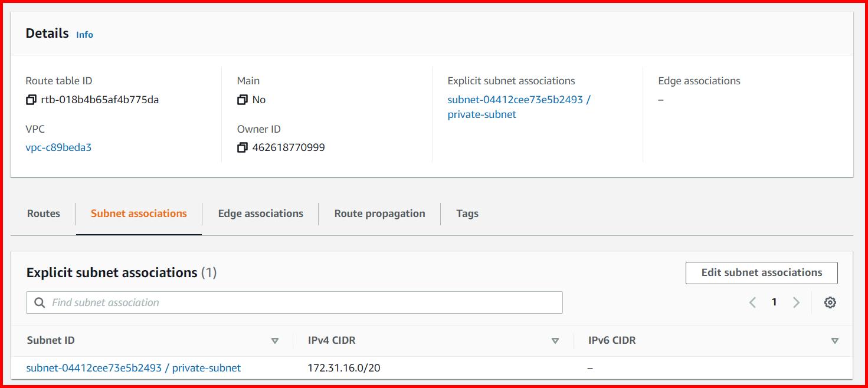Copy the Main value icon

click(x=242, y=100)
